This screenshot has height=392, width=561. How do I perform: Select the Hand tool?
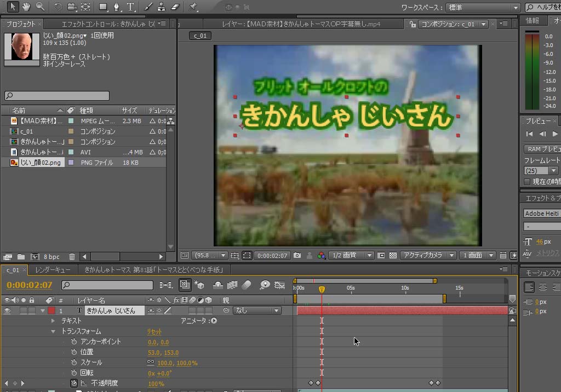26,7
